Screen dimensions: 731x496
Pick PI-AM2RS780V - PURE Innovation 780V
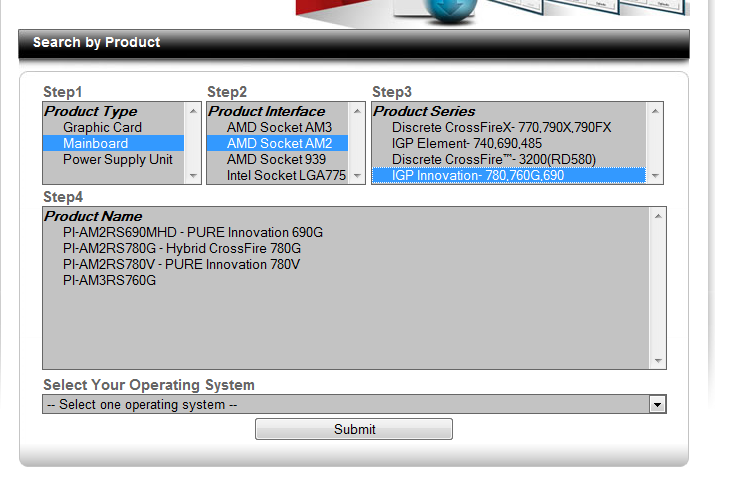(x=346, y=264)
